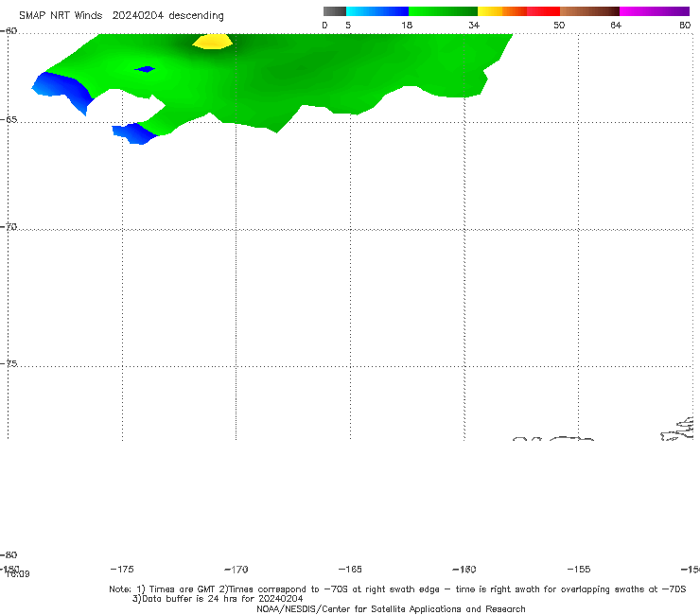
Task: Click the color bar label "34"
Action: (474, 25)
